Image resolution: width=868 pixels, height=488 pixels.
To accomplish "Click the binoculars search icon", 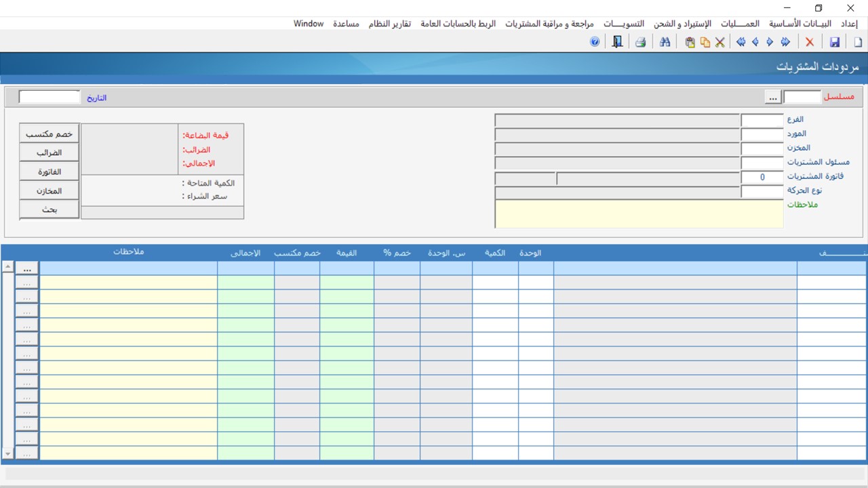I will 665,42.
